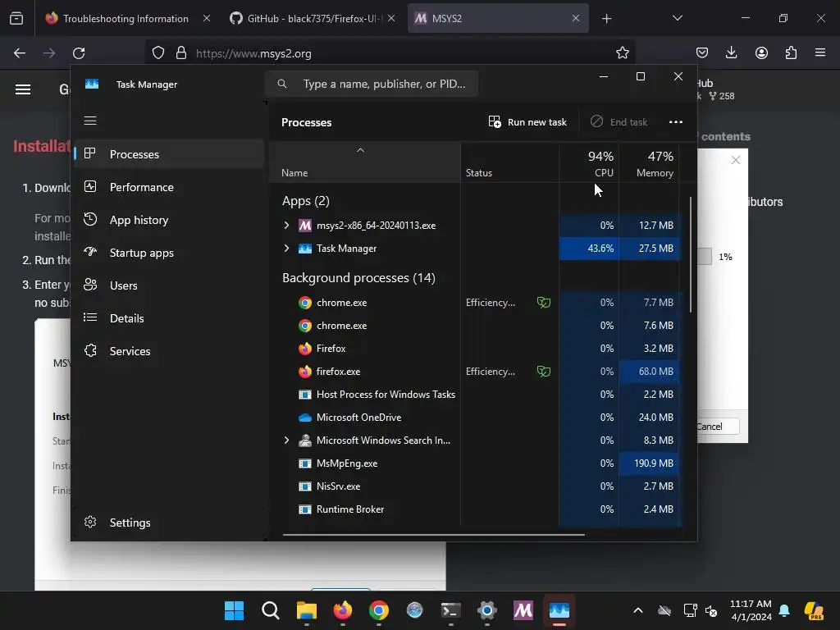Expand the Task Manager process group
Image resolution: width=840 pixels, height=630 pixels.
click(x=286, y=249)
